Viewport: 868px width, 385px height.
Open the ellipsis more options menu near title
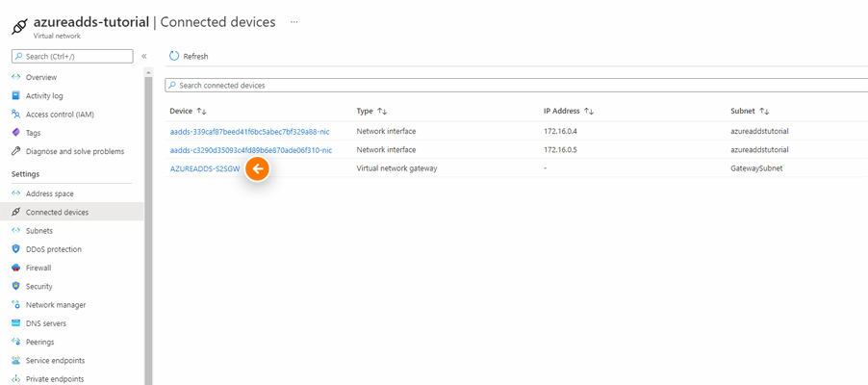point(294,22)
